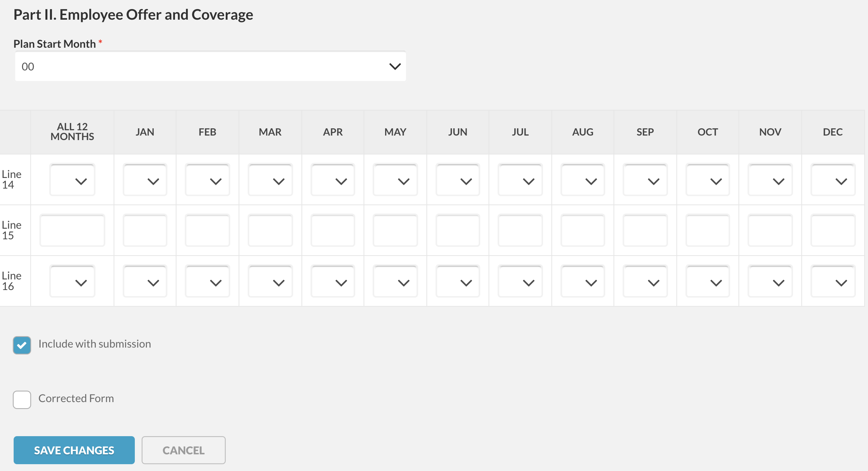The image size is (868, 471).
Task: Open Line 14 FEB dropdown
Action: pos(207,179)
